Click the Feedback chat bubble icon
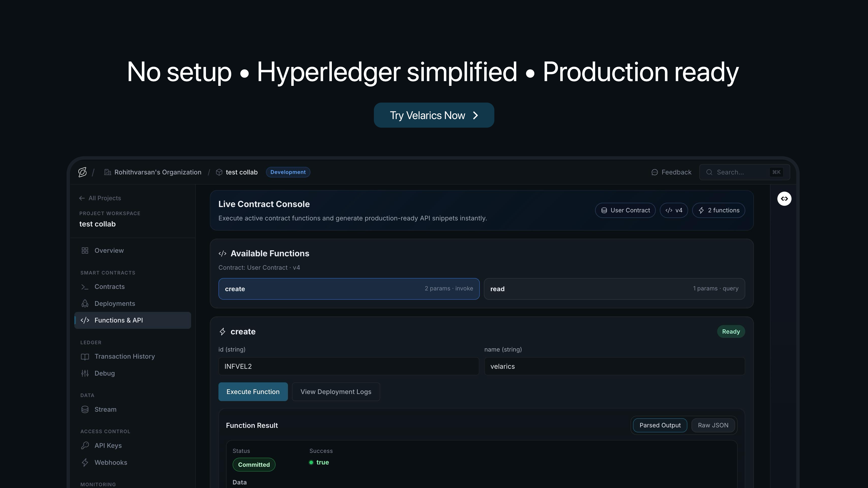The height and width of the screenshot is (488, 868). click(654, 172)
